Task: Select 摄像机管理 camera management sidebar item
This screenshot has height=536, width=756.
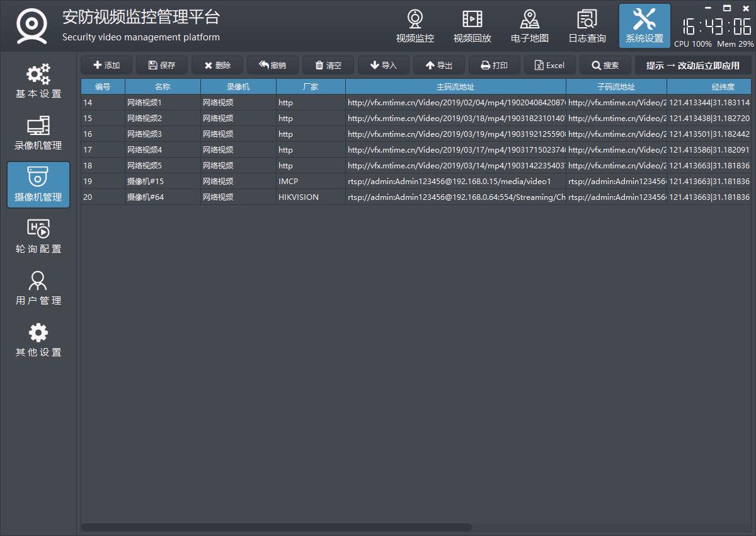Action: 38,185
